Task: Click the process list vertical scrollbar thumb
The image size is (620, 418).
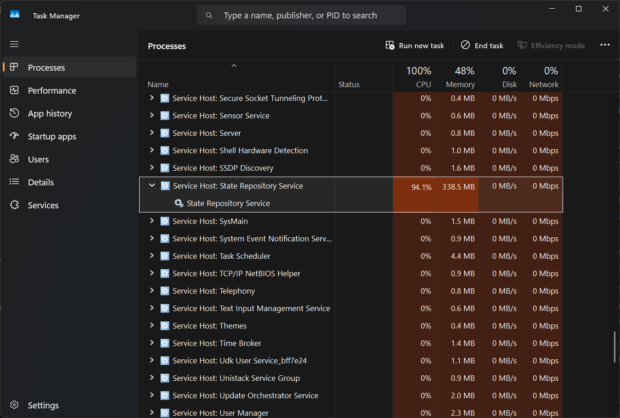Action: (614, 347)
